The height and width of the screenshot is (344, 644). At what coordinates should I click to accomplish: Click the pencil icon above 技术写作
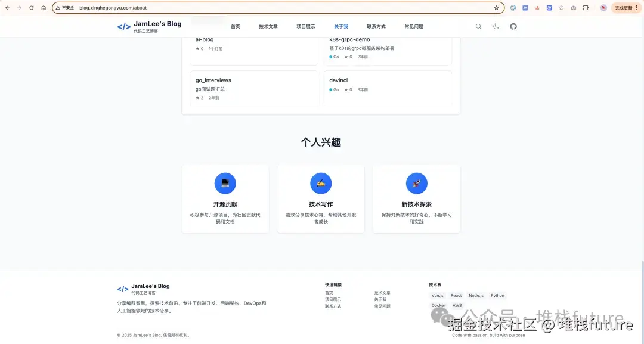tap(321, 183)
